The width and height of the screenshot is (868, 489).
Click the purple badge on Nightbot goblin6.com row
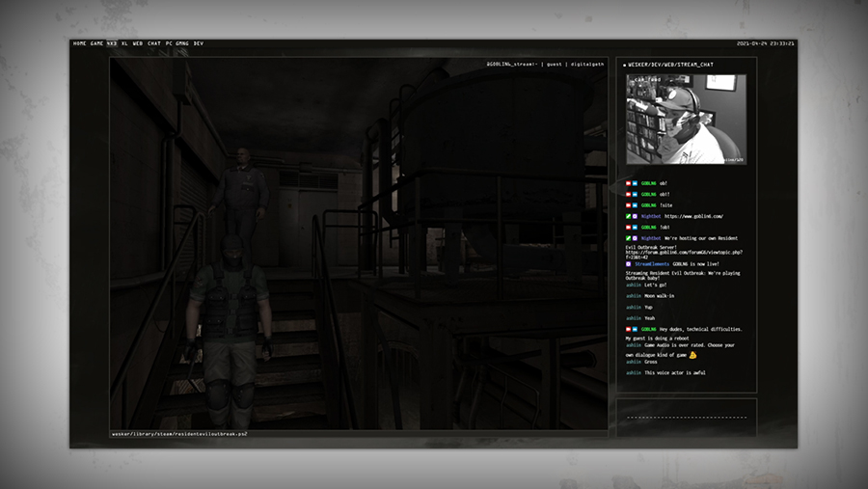point(635,217)
